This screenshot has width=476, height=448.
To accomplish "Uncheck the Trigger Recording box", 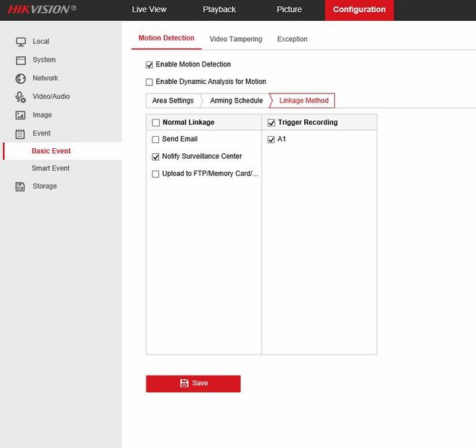I will [x=271, y=123].
